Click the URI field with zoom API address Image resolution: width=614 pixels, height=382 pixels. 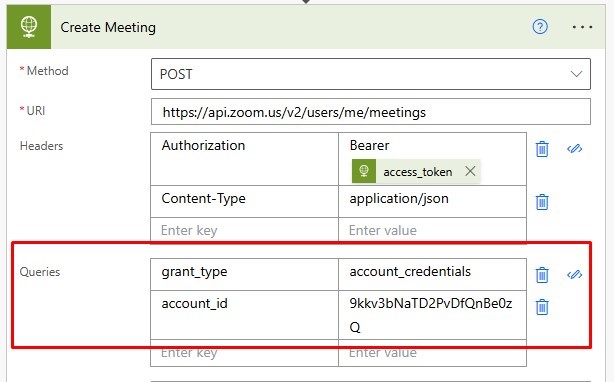pos(370,112)
